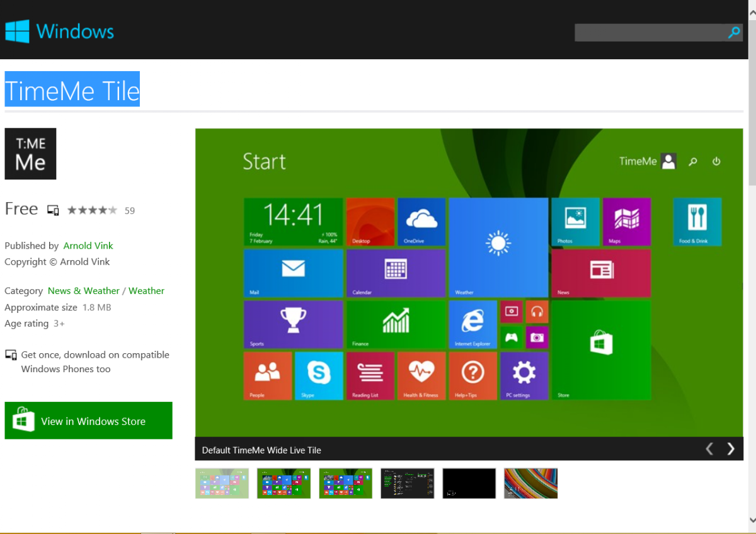The height and width of the screenshot is (534, 756).
Task: Click the power icon on the Start screen image
Action: point(716,161)
